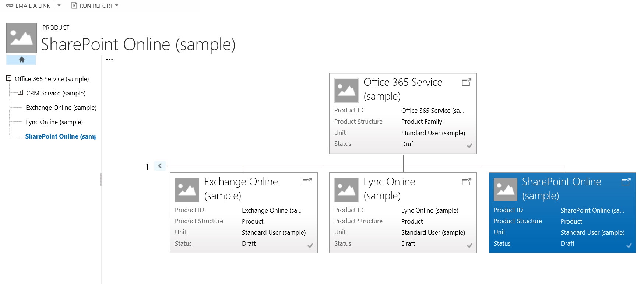Open SharePoint Online tile pop-out icon
Screen dimensions: 644x284
pyautogui.click(x=626, y=182)
